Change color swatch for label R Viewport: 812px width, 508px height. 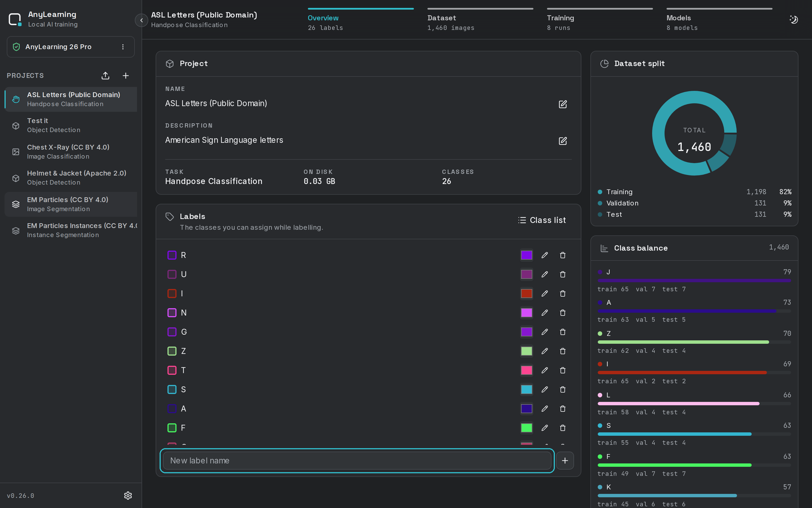[x=526, y=255]
